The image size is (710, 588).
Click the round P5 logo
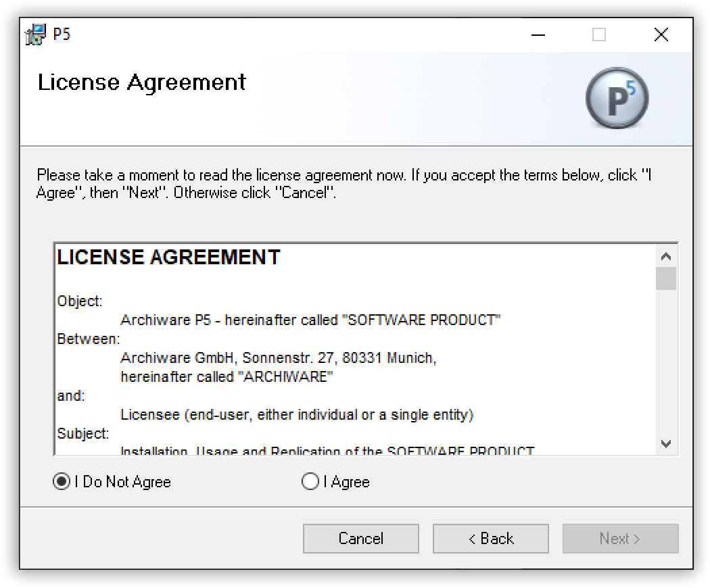pos(617,99)
